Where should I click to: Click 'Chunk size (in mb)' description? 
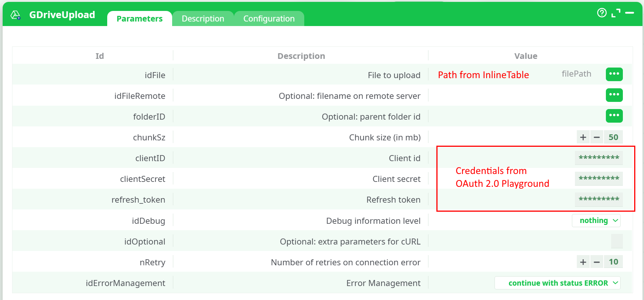click(x=385, y=137)
